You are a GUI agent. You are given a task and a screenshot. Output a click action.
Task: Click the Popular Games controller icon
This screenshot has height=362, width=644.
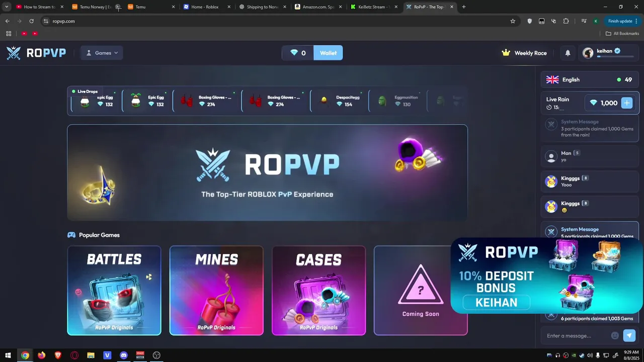[x=71, y=235]
